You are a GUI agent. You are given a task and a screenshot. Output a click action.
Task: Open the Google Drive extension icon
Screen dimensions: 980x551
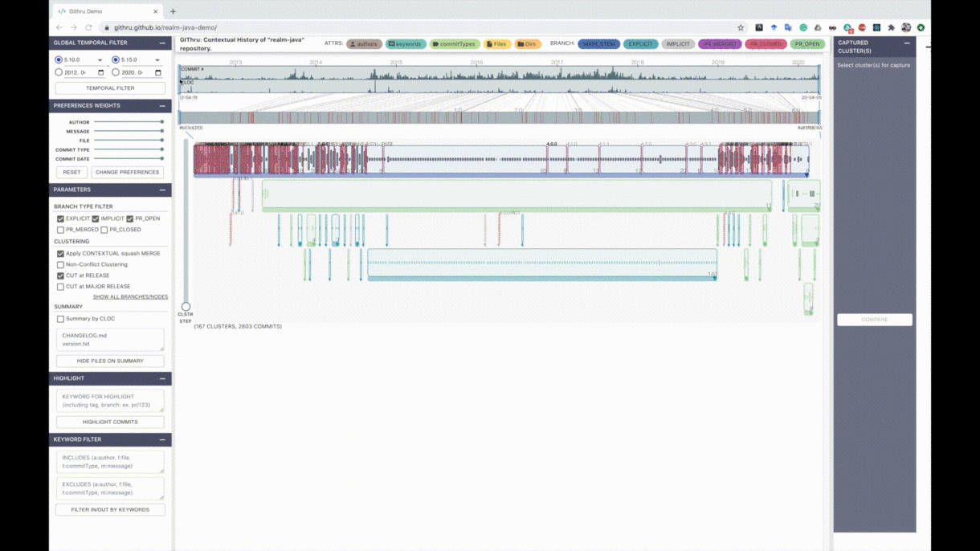coord(818,27)
